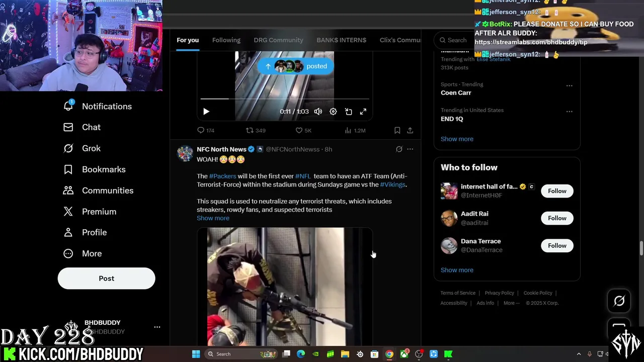Image resolution: width=644 pixels, height=362 pixels.
Task: Open Elise Stefanik trending link
Action: [494, 59]
